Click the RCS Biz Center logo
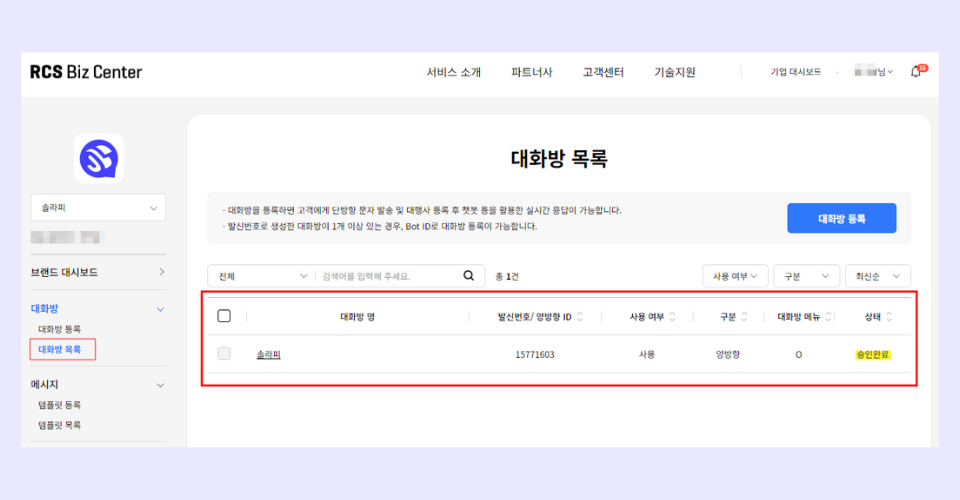 (86, 72)
